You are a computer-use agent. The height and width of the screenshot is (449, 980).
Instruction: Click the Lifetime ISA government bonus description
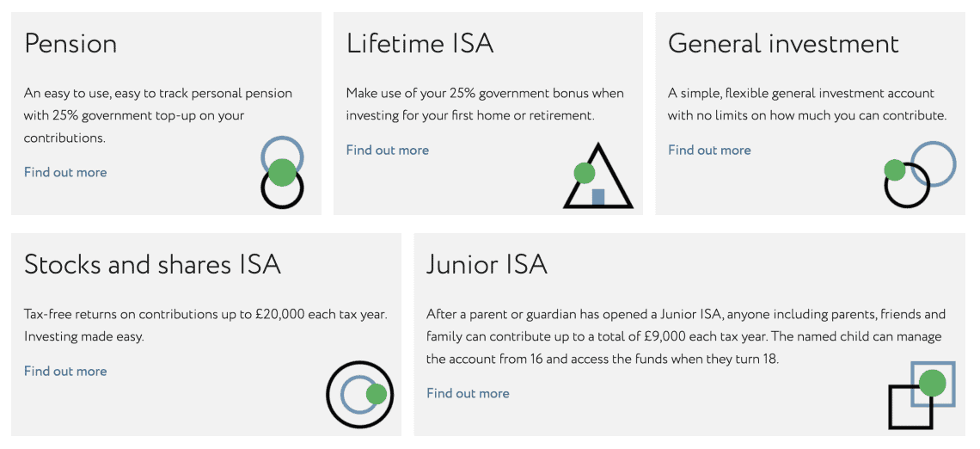(x=485, y=104)
